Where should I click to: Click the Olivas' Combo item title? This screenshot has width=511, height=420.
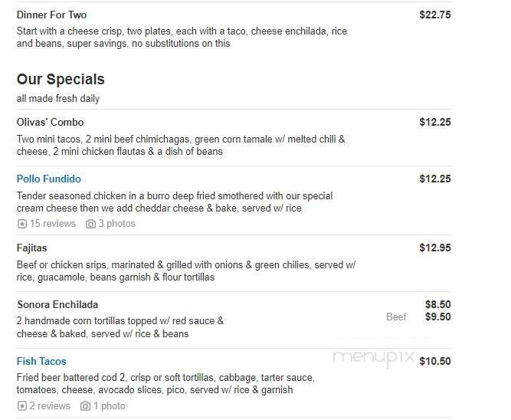(50, 123)
